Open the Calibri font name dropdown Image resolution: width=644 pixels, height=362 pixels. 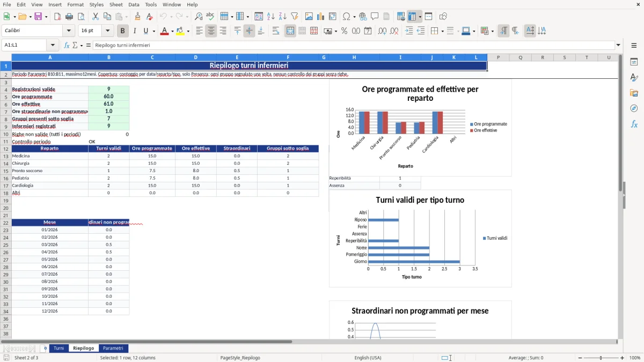[68, 31]
